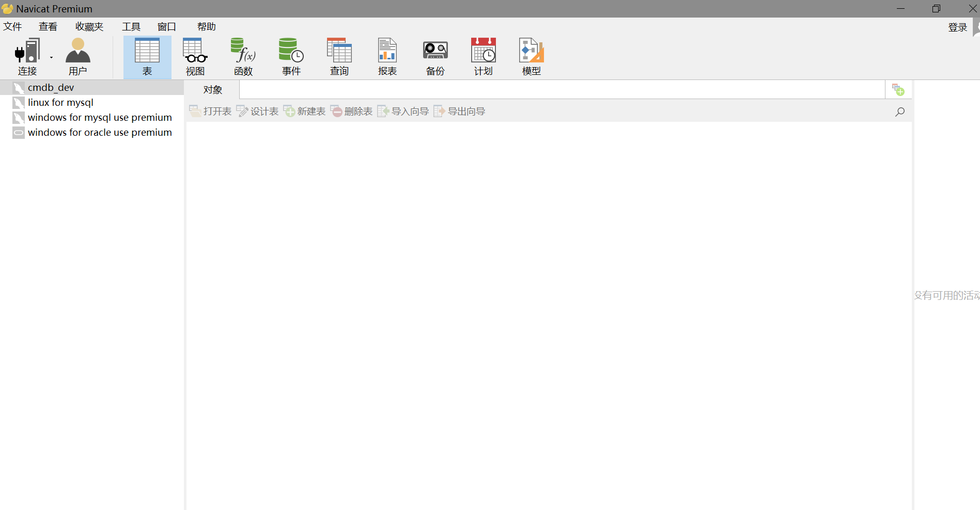Switch to the 对象 tab
The height and width of the screenshot is (510, 980).
tap(212, 90)
